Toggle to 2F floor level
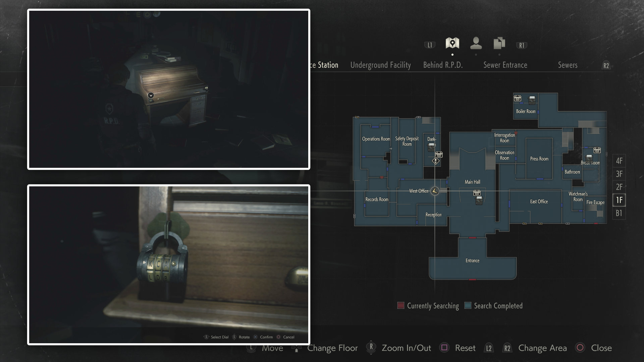The width and height of the screenshot is (644, 362). coord(619,186)
